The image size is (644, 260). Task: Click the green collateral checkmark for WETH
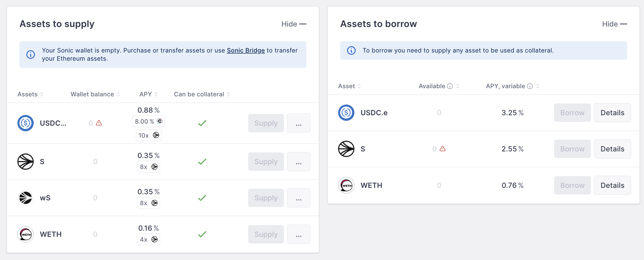tap(202, 234)
